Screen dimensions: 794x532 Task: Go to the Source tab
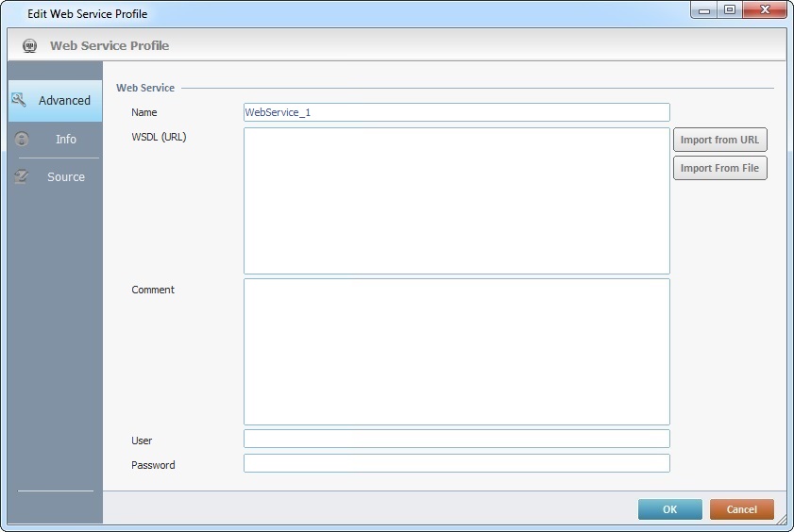65,177
